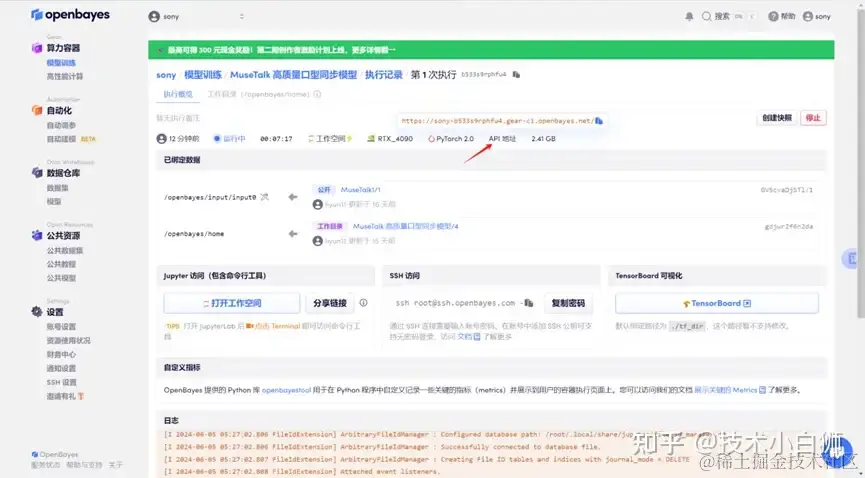865x478 pixels.
Task: Click the PyTorch 2.0 icon
Action: click(431, 139)
